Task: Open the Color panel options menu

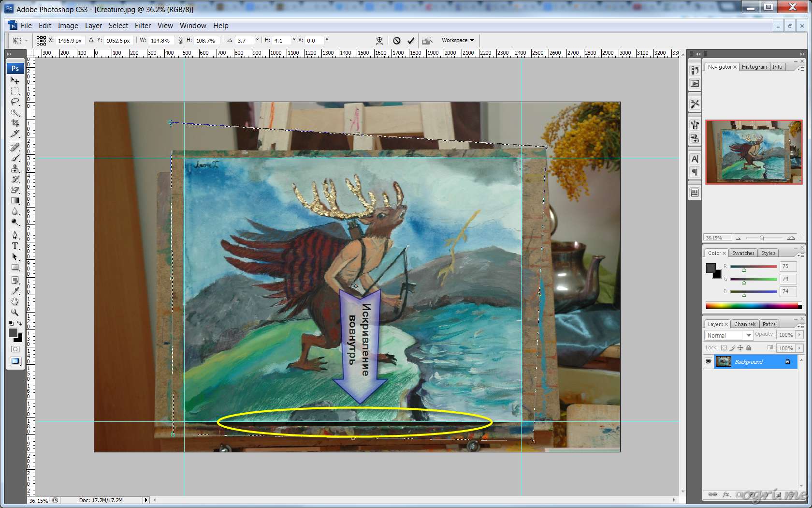Action: (x=800, y=255)
